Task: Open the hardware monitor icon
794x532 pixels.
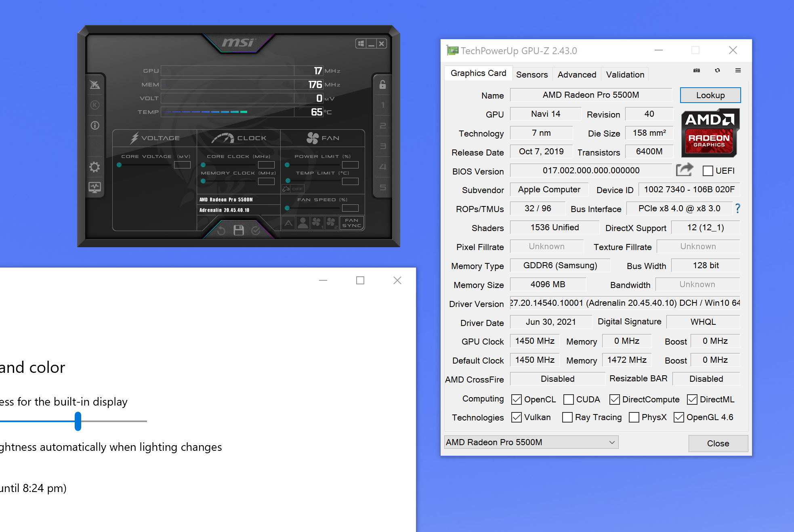Action: pyautogui.click(x=95, y=187)
